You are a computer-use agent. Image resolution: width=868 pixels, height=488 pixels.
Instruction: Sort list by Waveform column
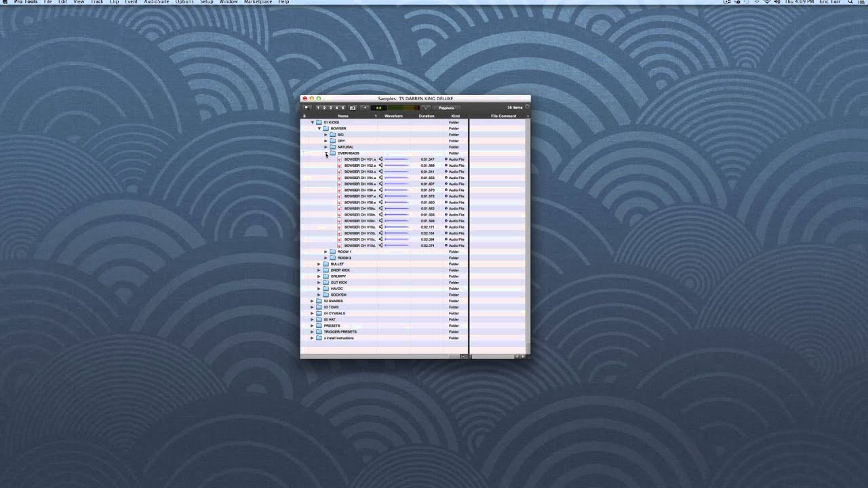pos(393,116)
